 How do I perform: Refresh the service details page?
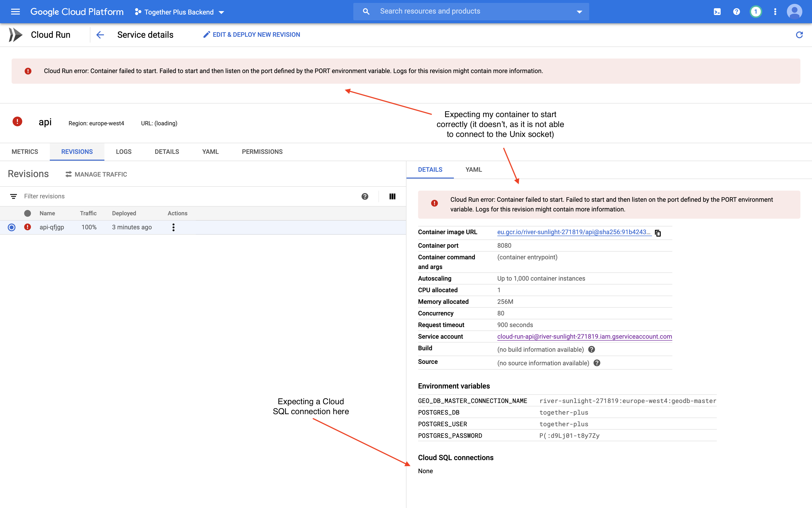(x=799, y=35)
